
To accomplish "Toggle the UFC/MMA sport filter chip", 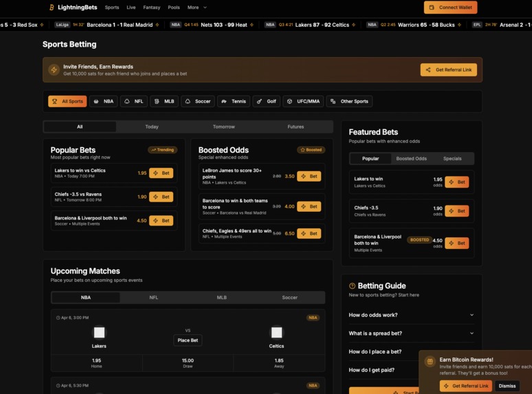I will click(x=303, y=101).
